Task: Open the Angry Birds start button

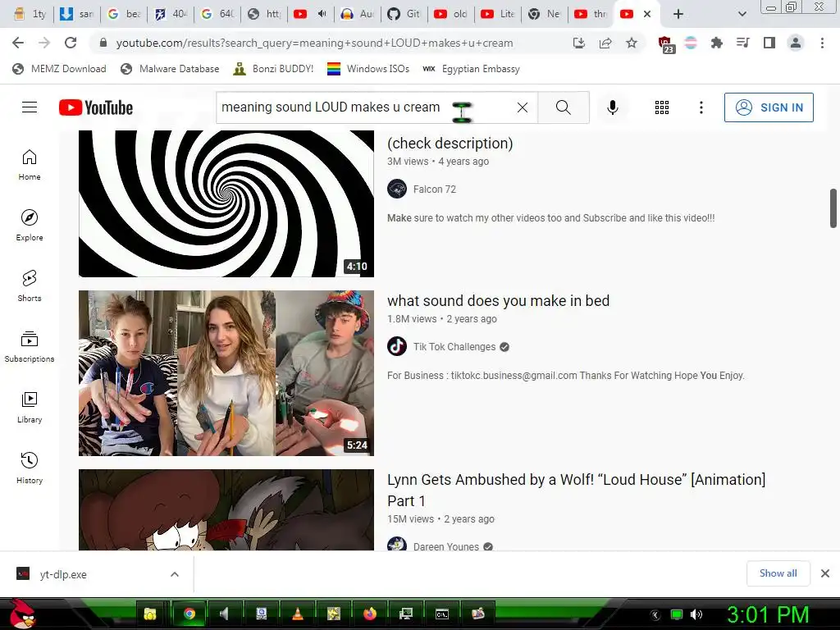Action: click(22, 614)
